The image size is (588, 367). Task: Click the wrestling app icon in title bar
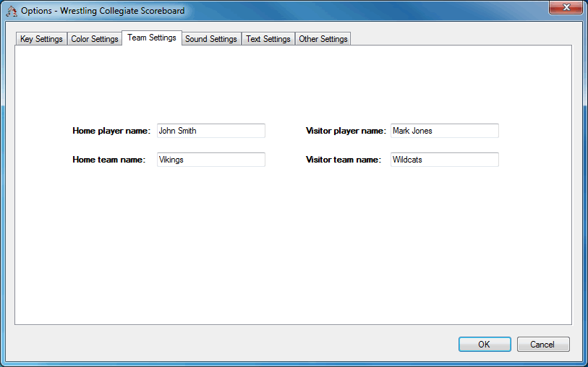click(12, 11)
